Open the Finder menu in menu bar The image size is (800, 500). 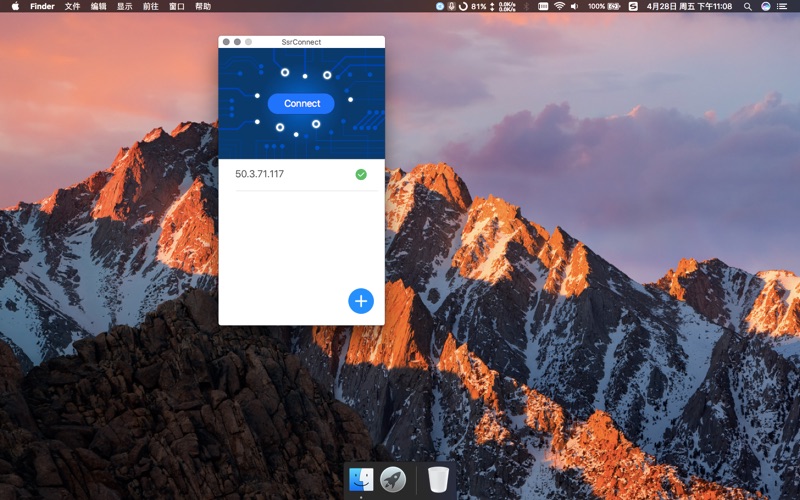42,6
